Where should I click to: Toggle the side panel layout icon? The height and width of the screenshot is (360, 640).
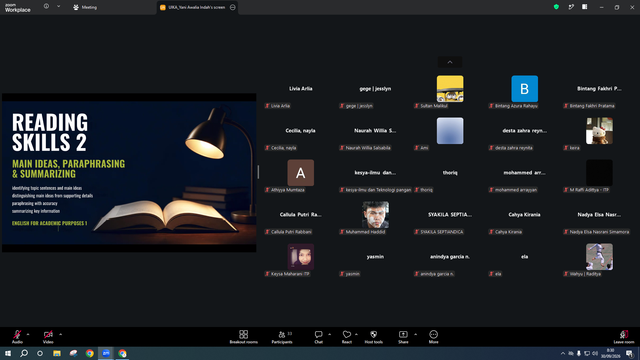pyautogui.click(x=584, y=7)
